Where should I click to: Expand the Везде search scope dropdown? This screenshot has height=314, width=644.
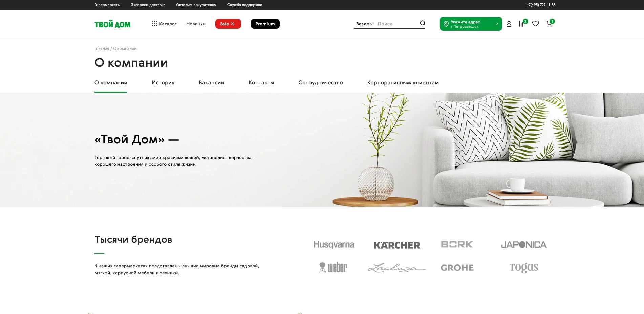coord(364,24)
